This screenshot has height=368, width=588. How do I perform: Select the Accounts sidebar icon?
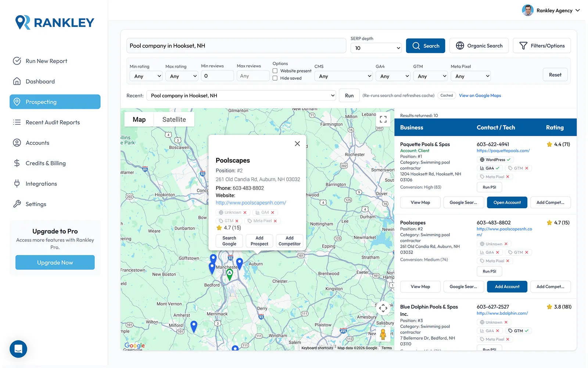(x=17, y=142)
